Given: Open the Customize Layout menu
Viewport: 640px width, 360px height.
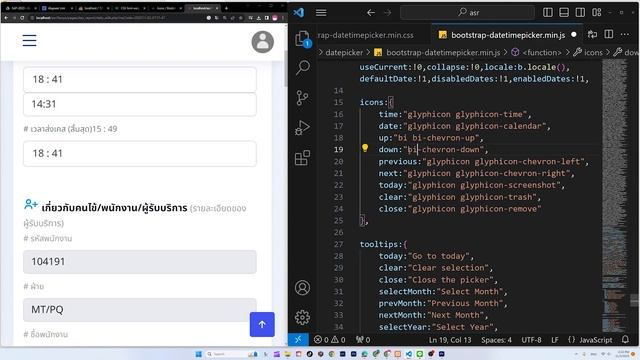Looking at the screenshot, I should (597, 13).
